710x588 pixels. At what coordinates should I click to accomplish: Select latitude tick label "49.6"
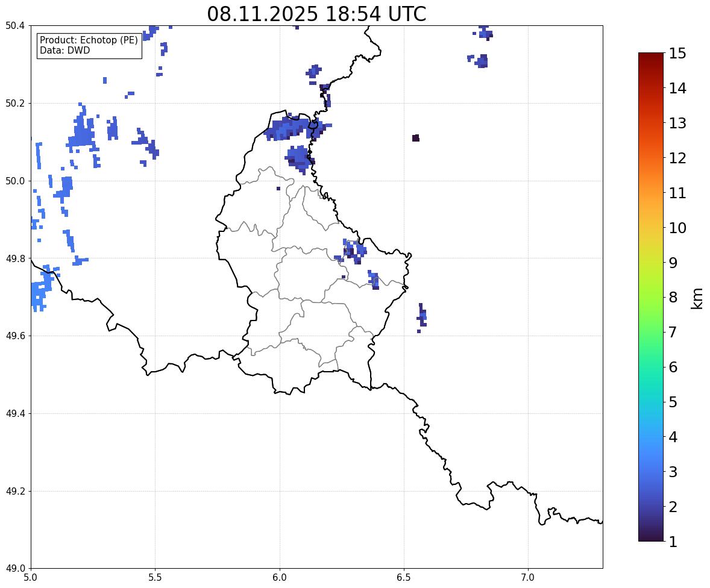click(x=15, y=336)
